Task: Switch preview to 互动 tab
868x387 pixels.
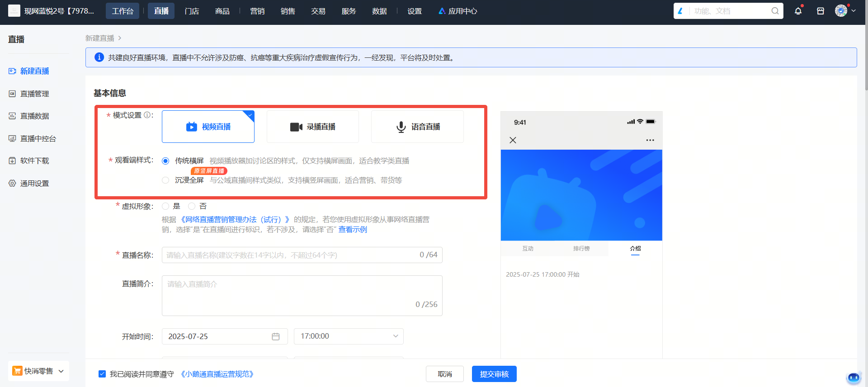Action: point(528,249)
